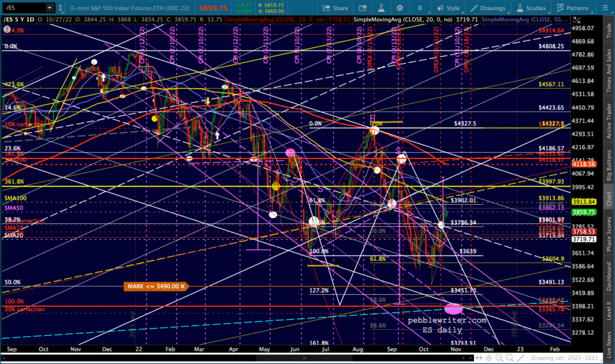615x364 pixels.
Task: Open the Studies menu
Action: (x=531, y=8)
